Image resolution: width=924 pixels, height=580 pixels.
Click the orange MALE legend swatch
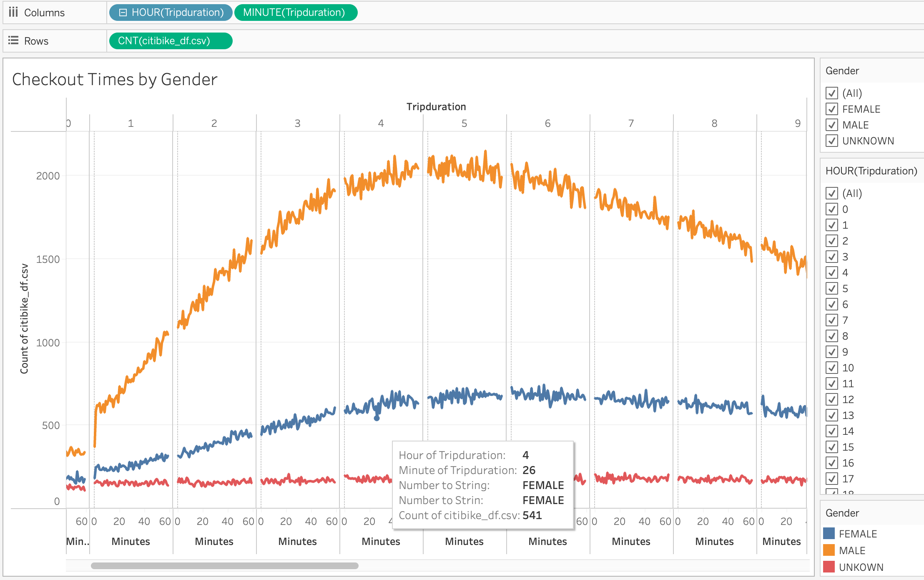829,550
